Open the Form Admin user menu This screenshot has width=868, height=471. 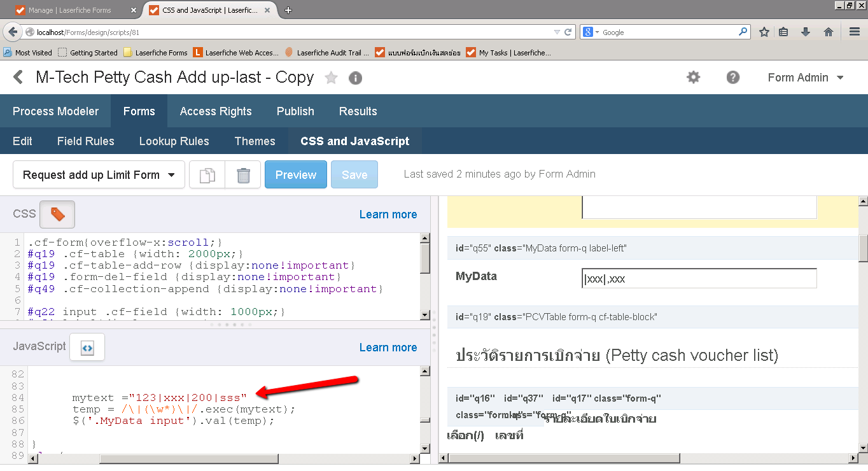click(805, 78)
